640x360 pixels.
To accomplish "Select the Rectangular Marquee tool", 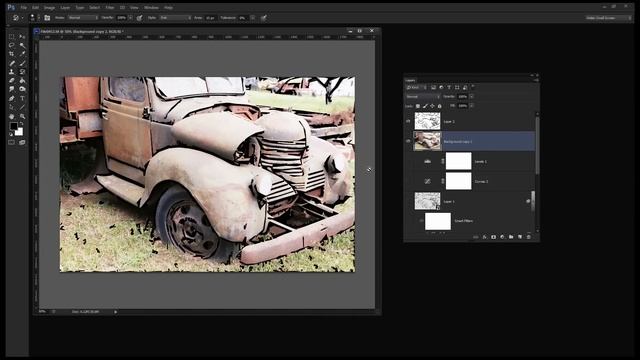I will pos(12,37).
